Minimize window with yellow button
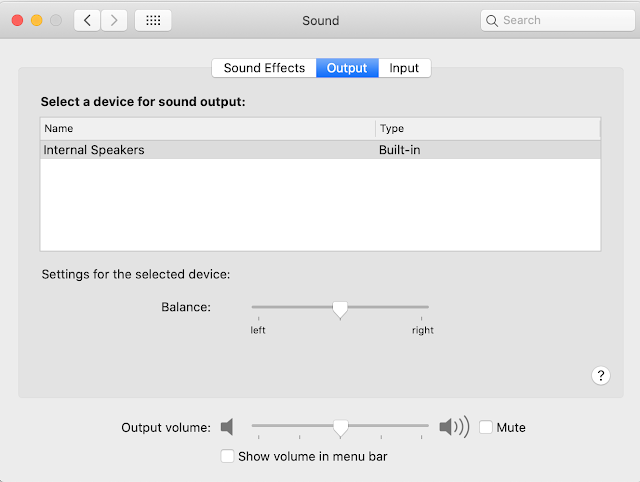Image resolution: width=640 pixels, height=482 pixels. click(37, 20)
